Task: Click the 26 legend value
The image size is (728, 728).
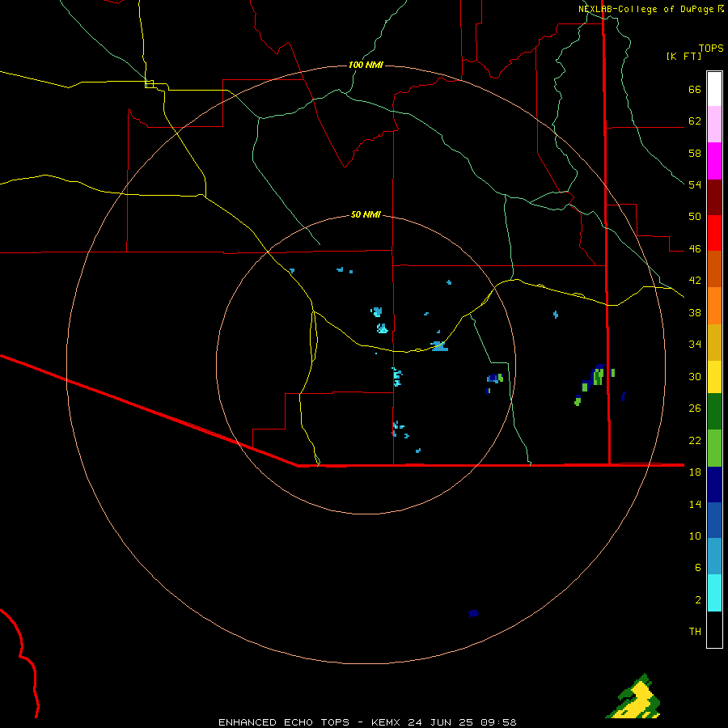Action: click(695, 408)
